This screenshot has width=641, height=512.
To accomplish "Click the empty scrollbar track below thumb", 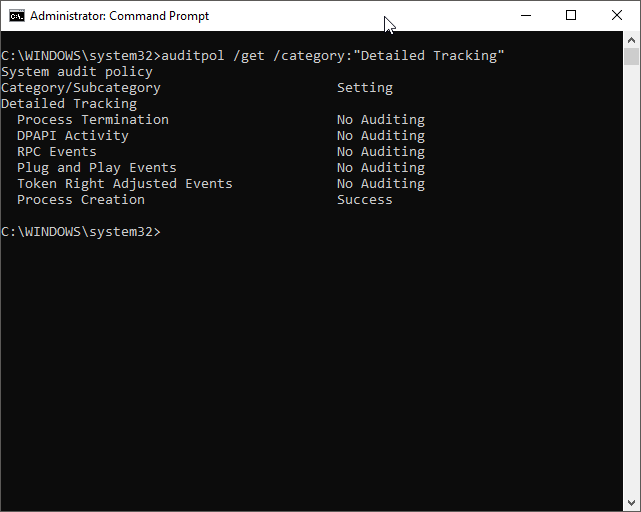I will [x=631, y=280].
